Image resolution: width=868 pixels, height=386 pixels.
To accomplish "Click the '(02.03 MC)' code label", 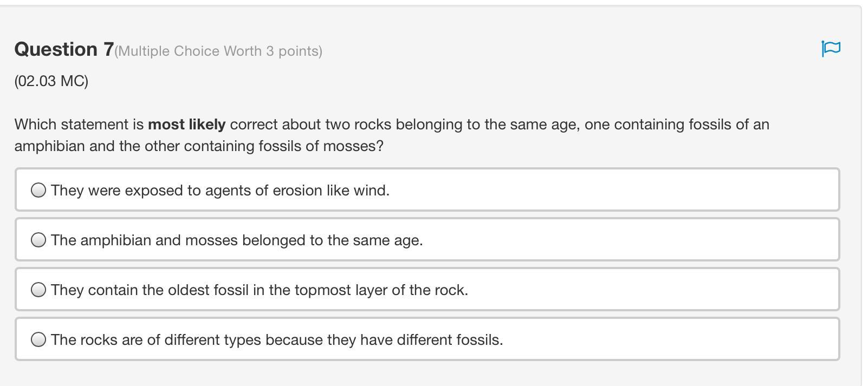I will click(x=51, y=81).
